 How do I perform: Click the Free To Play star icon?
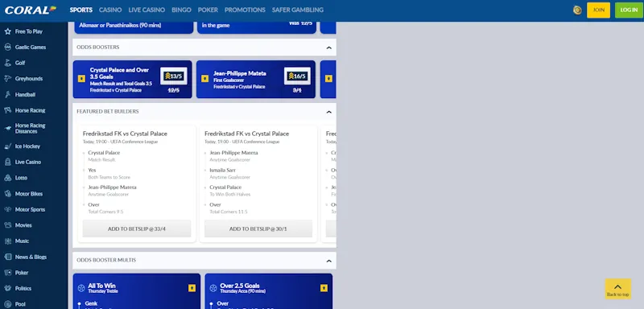tap(7, 31)
